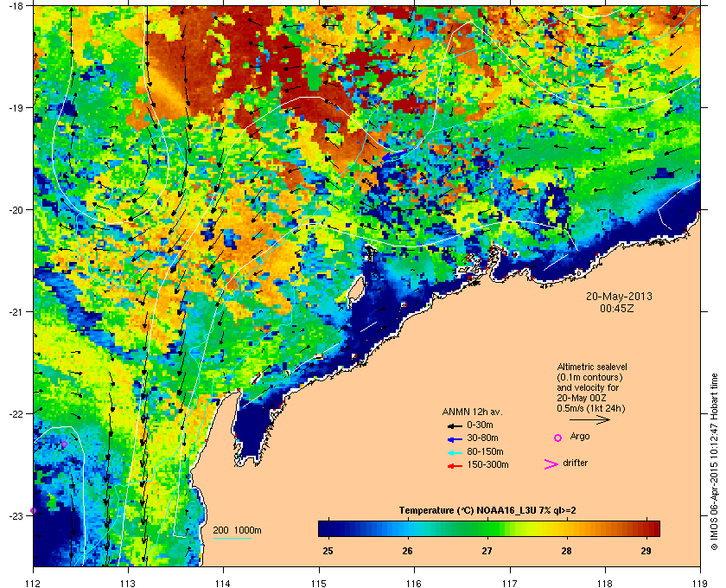Click the drifter legend label
Viewport: 726px width, 588px height.
click(575, 463)
